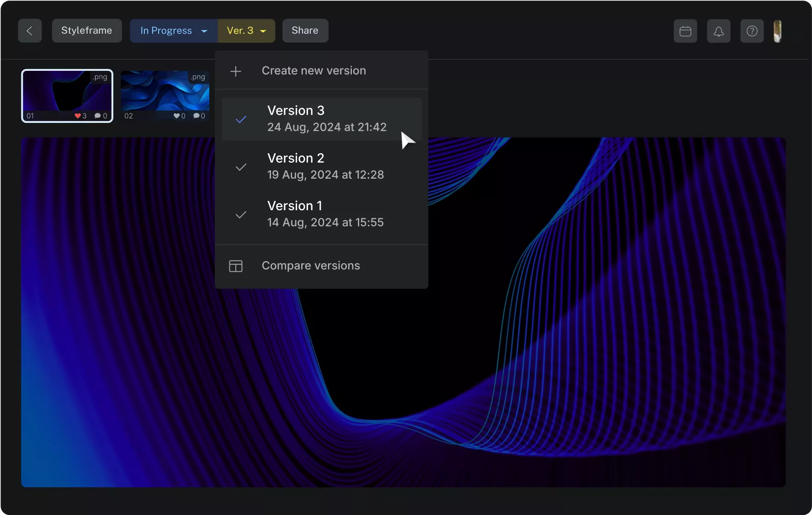
Task: Click the help question mark icon
Action: 752,31
